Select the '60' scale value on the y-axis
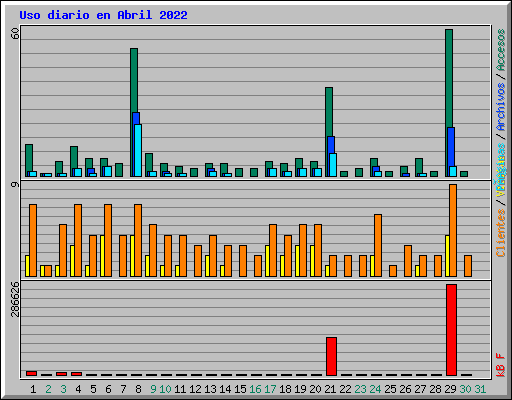Image resolution: width=512 pixels, height=400 pixels. [x=15, y=33]
